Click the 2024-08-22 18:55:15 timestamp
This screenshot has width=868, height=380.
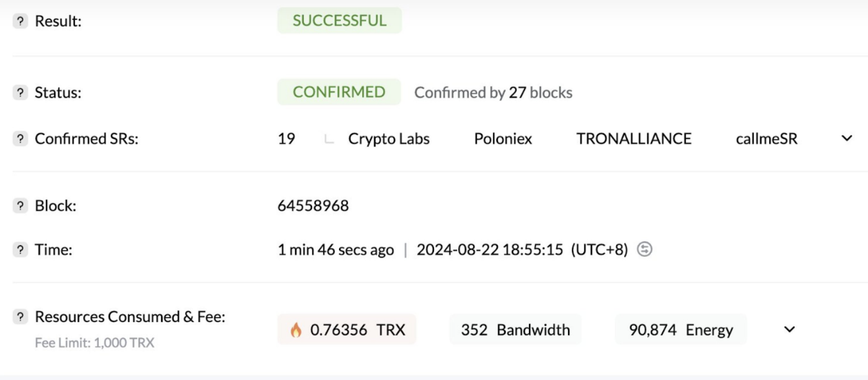489,250
